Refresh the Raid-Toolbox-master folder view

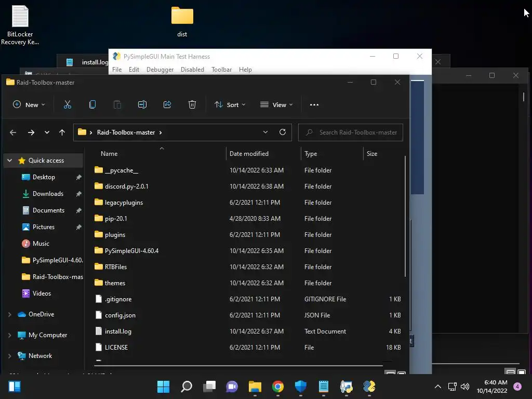click(282, 132)
